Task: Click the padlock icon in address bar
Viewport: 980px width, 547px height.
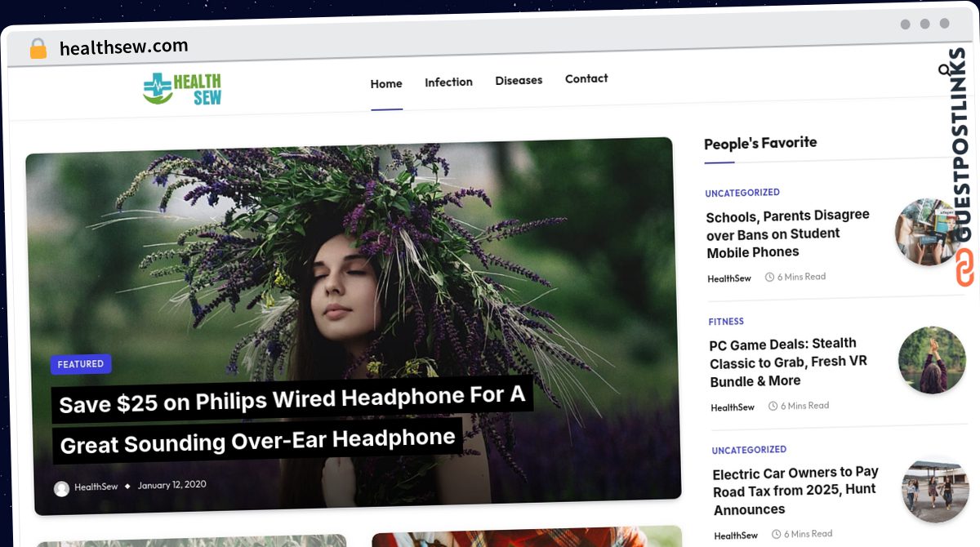Action: (38, 49)
